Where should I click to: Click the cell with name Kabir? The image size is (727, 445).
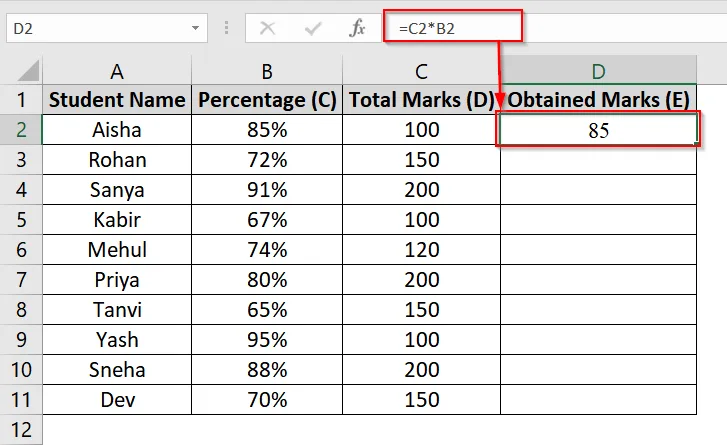coord(117,220)
